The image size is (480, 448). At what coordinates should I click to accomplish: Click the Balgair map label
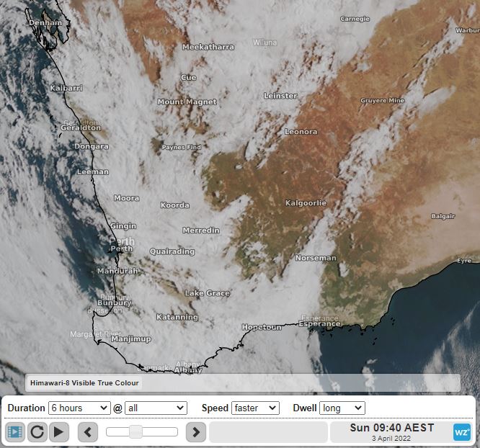[443, 216]
